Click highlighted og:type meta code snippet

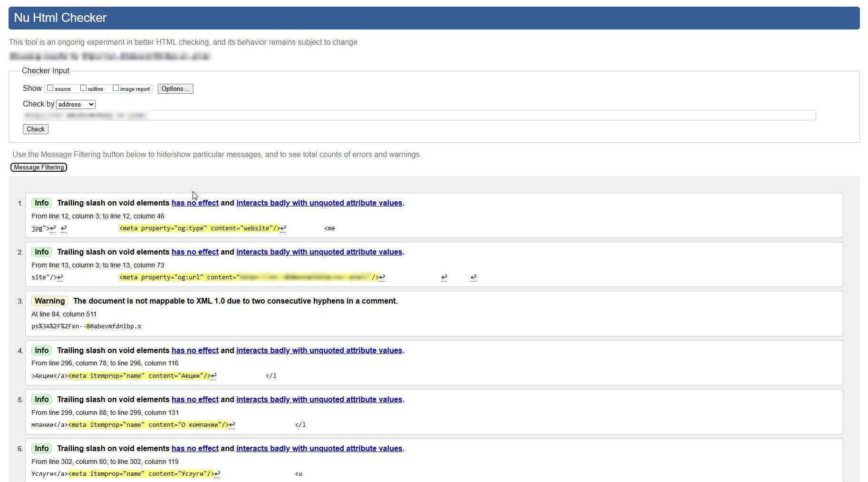point(200,228)
